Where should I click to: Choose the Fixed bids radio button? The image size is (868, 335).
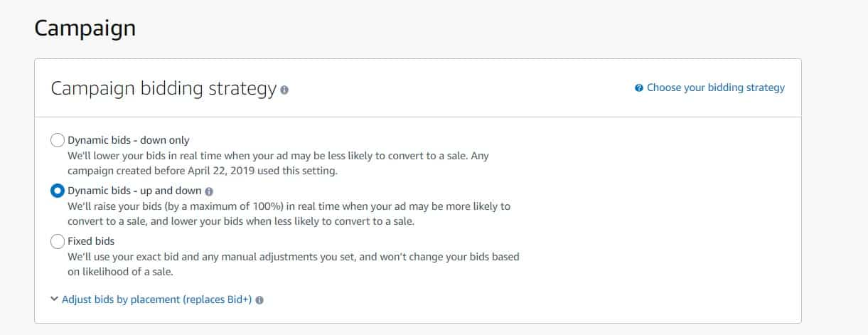58,241
